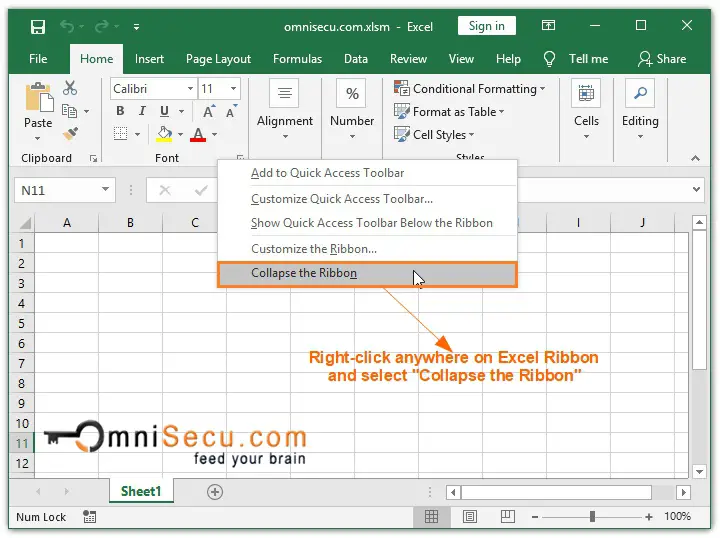
Task: Switch to the Data tab
Action: click(x=356, y=59)
